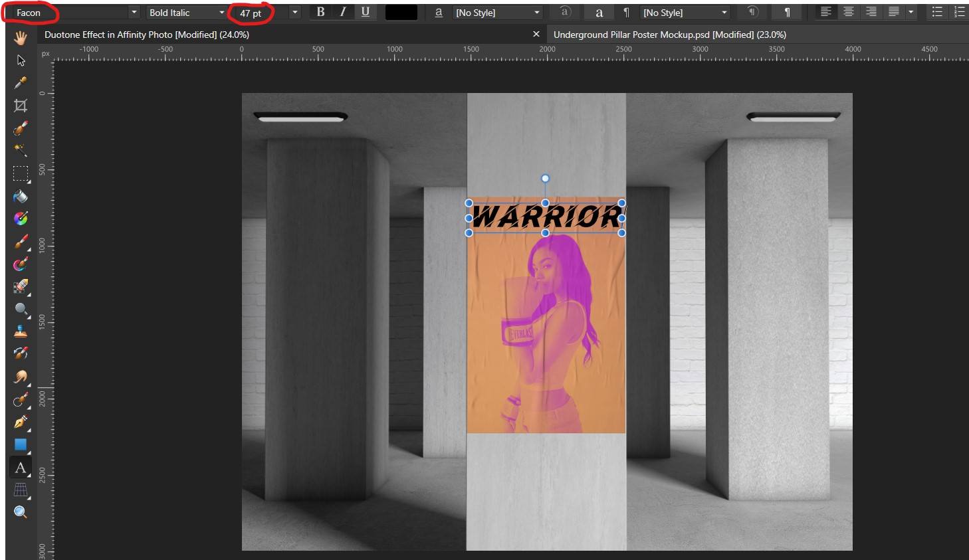The width and height of the screenshot is (969, 560).
Task: Toggle italic formatting
Action: tap(342, 11)
